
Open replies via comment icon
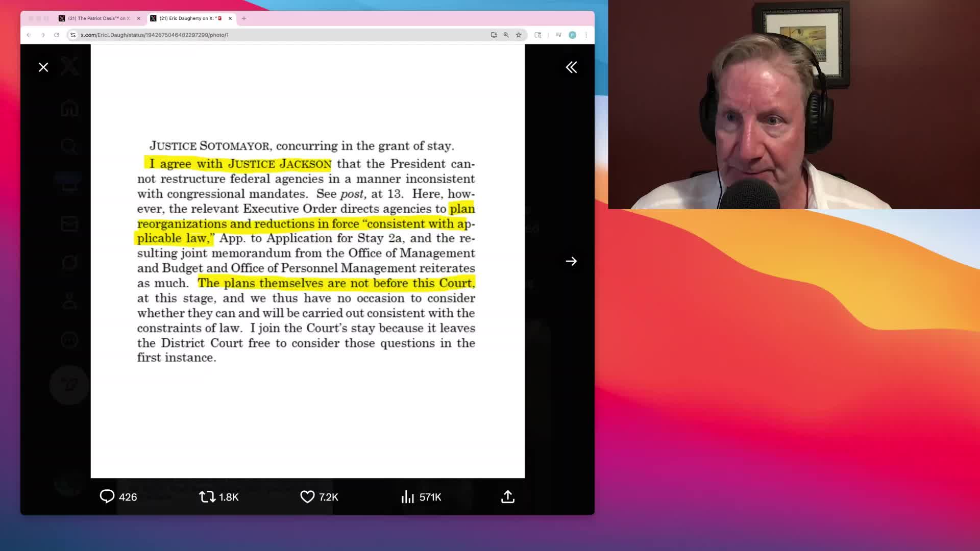[x=107, y=496]
